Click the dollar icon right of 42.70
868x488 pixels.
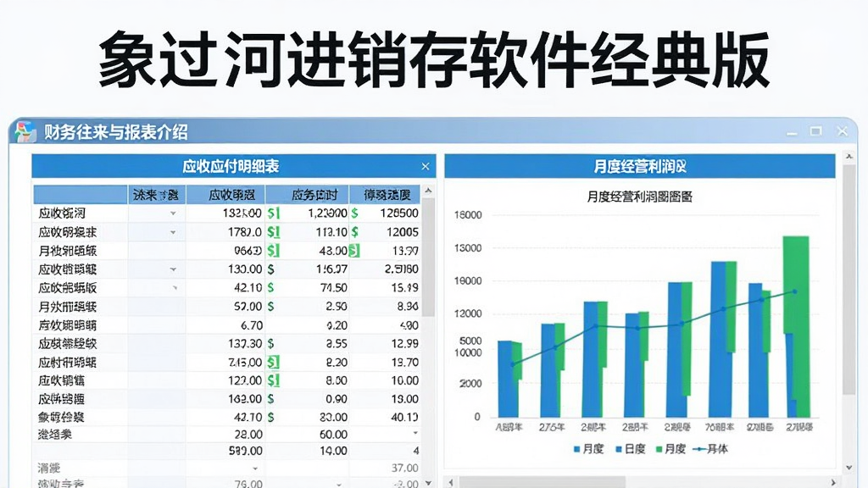click(270, 417)
